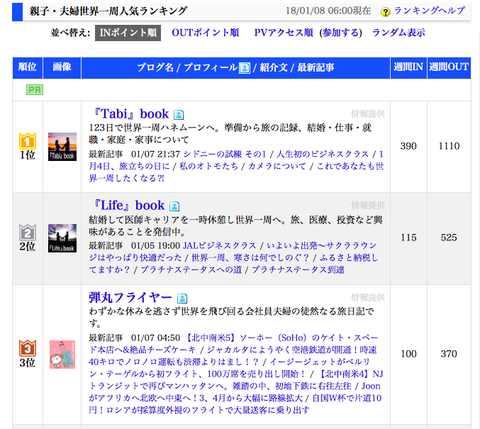Click 情報提供 in the 『Tabi』book row
This screenshot has height=429, width=480.
[368, 114]
